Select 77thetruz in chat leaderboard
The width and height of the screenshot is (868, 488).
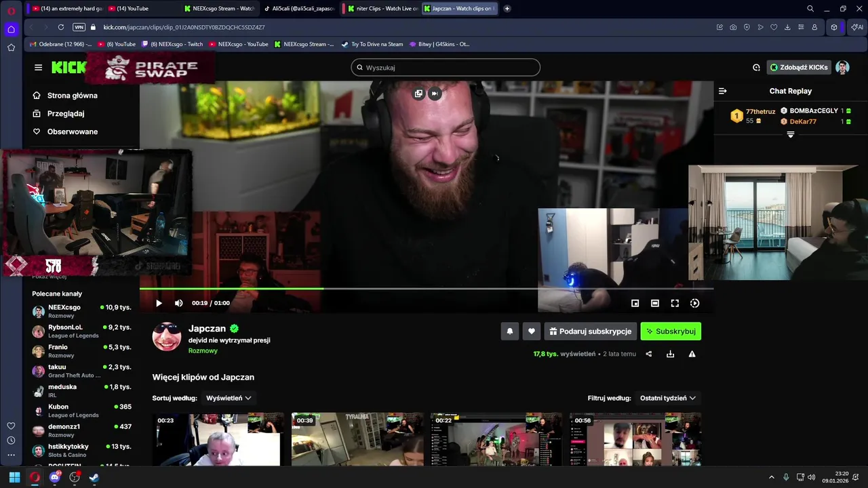[760, 112]
